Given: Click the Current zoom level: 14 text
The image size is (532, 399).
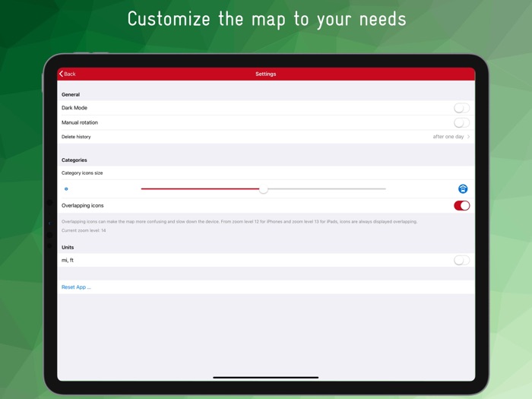Looking at the screenshot, I should coord(84,230).
